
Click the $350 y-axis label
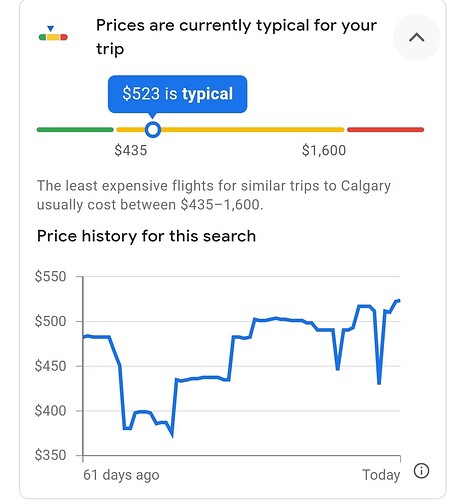(50, 455)
